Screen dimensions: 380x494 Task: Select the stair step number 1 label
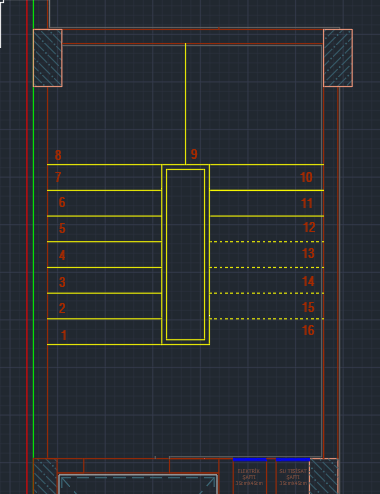[64, 335]
